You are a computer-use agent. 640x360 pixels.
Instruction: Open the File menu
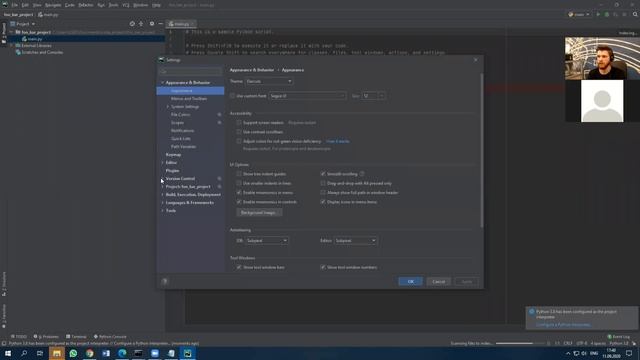15,5
